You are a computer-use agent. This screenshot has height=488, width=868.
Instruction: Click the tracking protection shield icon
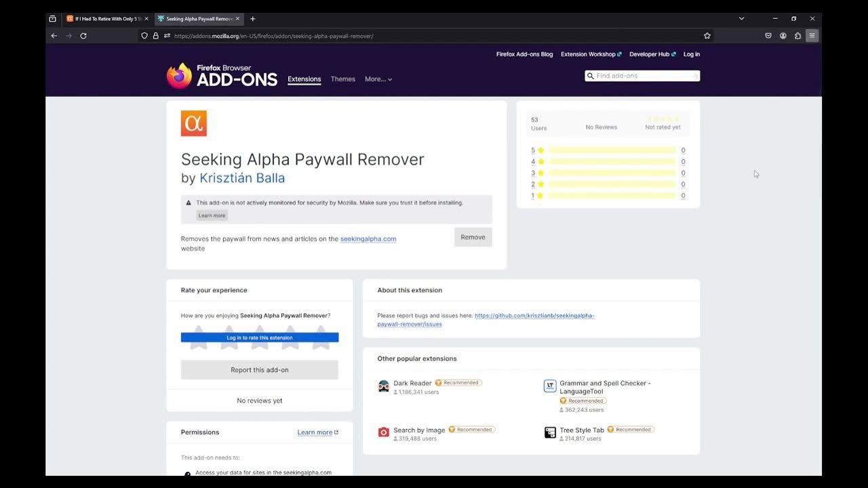coord(144,36)
